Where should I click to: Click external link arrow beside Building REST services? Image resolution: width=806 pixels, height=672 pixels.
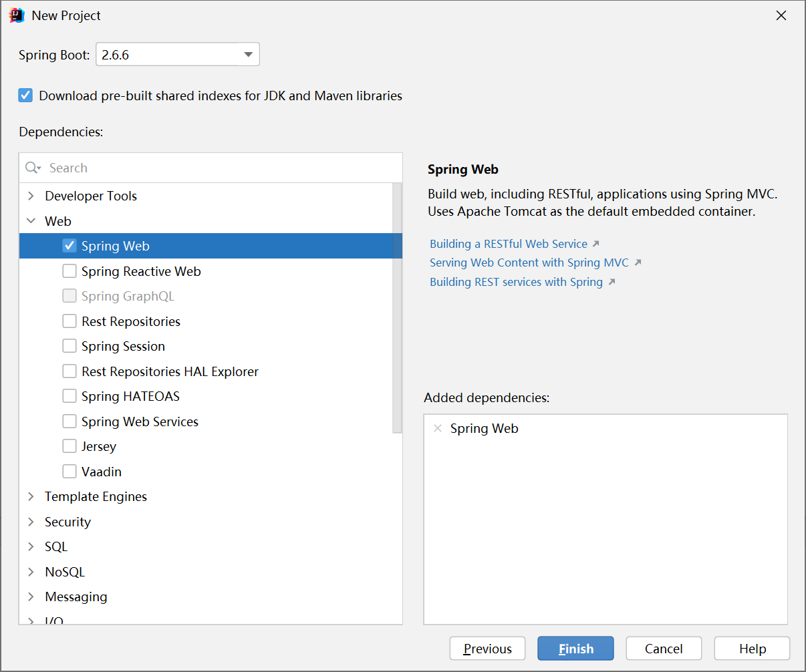pyautogui.click(x=612, y=282)
